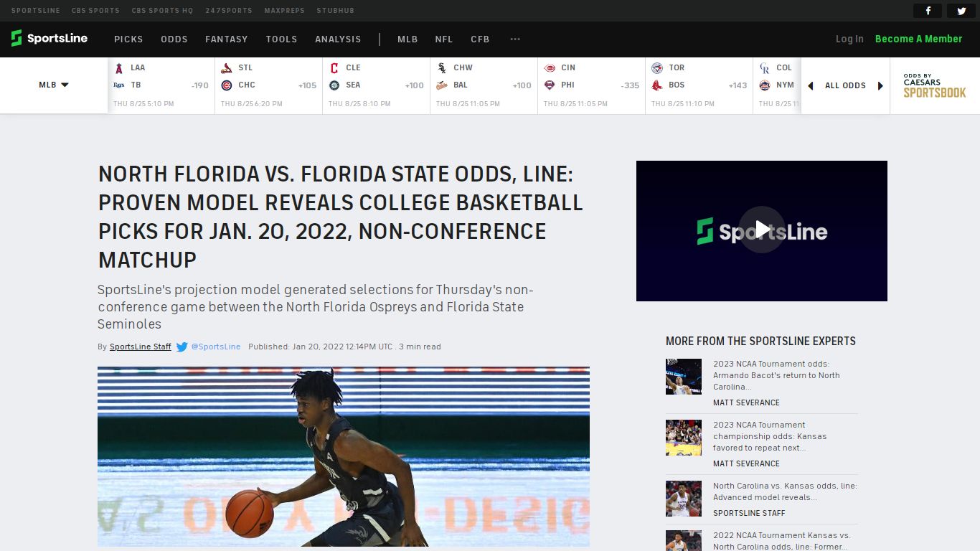Screen dimensions: 980x551
Task: Click the Reds CIN team logo
Action: pos(550,68)
